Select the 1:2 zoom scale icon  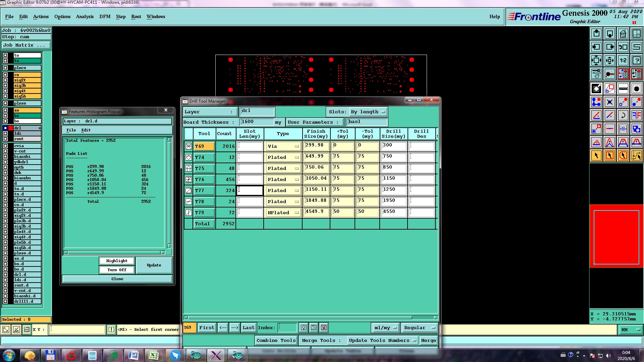click(x=623, y=60)
